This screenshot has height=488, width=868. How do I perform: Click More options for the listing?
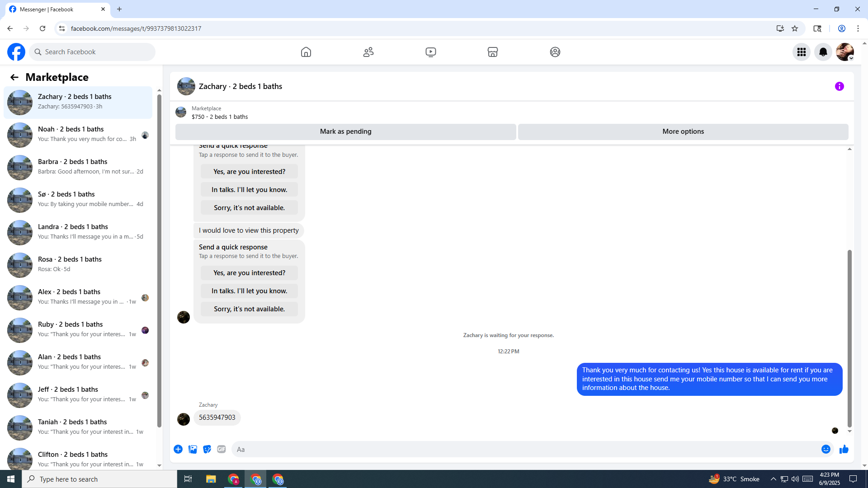(683, 131)
